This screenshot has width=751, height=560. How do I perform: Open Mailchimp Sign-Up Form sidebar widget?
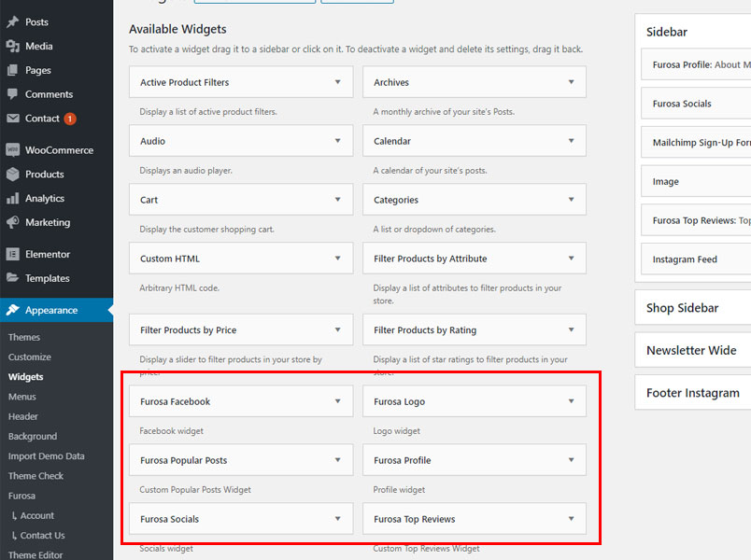[696, 143]
